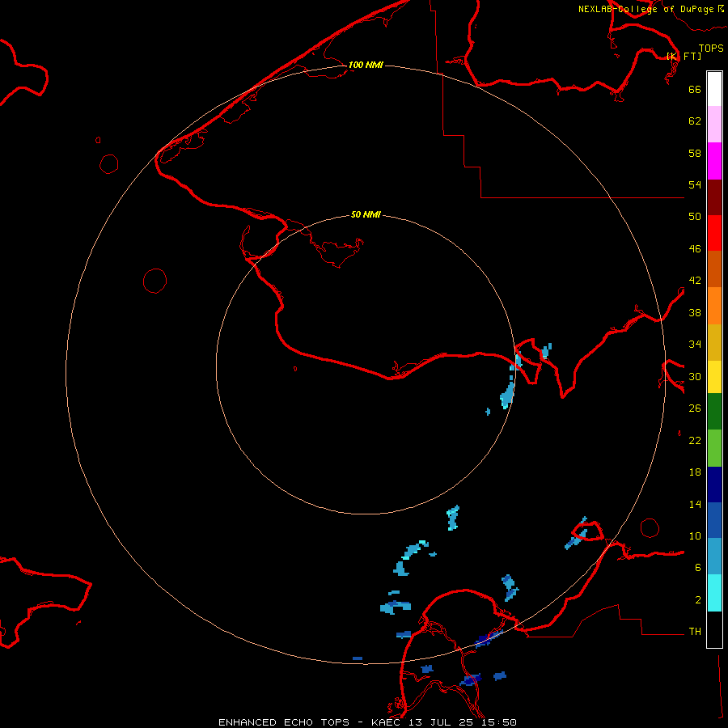The image size is (728, 728).
Task: Select the TH threshold label
Action: click(x=695, y=631)
